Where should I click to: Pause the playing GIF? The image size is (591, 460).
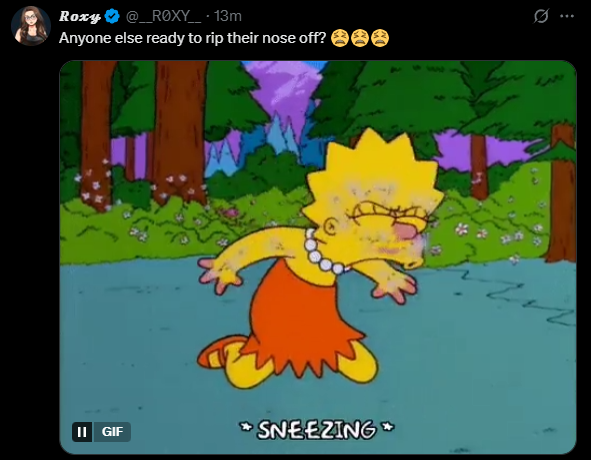[x=82, y=432]
